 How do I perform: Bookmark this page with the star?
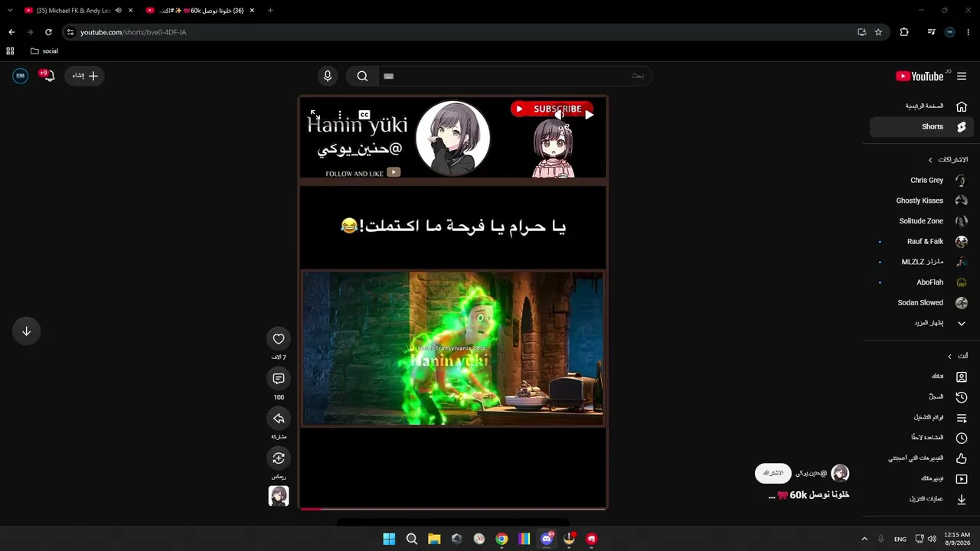click(878, 32)
